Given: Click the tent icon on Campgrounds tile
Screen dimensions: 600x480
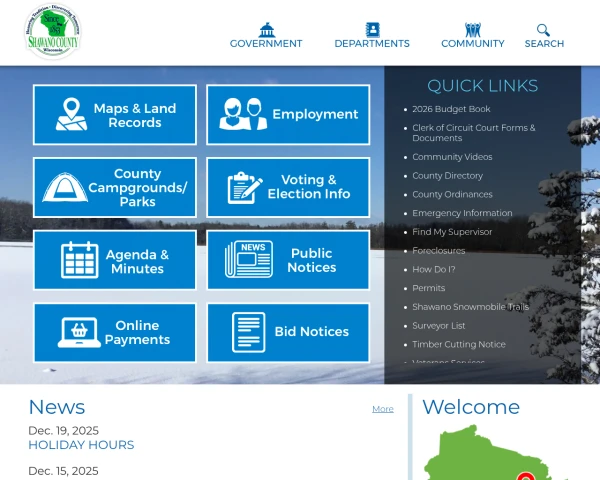Looking at the screenshot, I should coord(65,187).
